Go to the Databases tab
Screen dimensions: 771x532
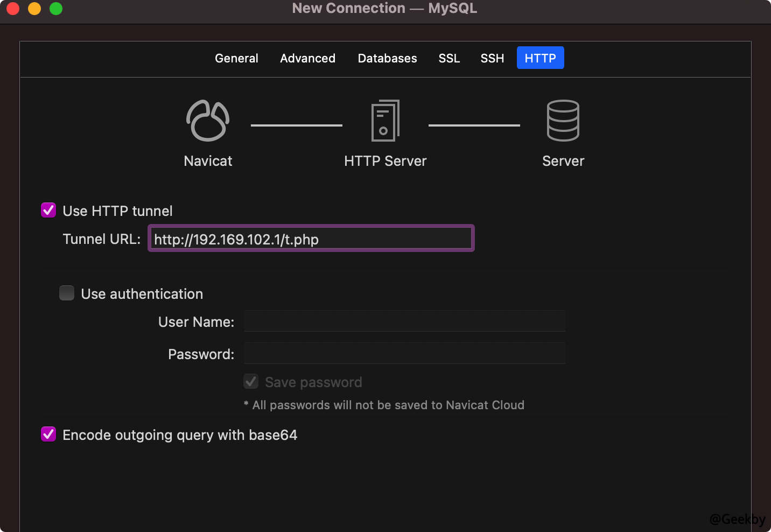387,58
